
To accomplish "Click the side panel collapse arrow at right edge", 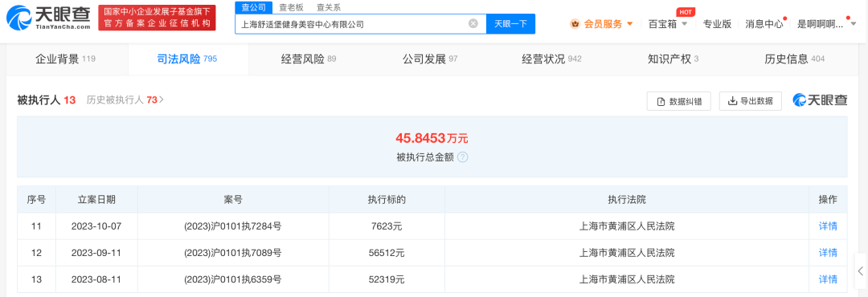I will click(x=860, y=271).
